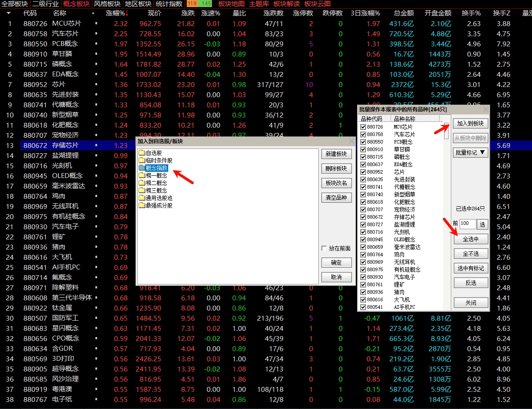Viewport: 532px width, 409px height.
Task: Click the folder icon beside 临时条件股
Action: click(x=142, y=160)
